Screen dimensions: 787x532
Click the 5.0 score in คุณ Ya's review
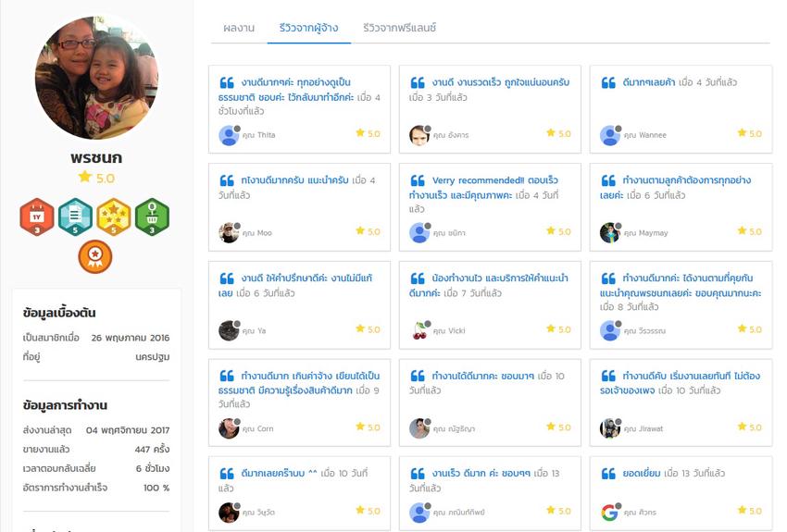[374, 329]
